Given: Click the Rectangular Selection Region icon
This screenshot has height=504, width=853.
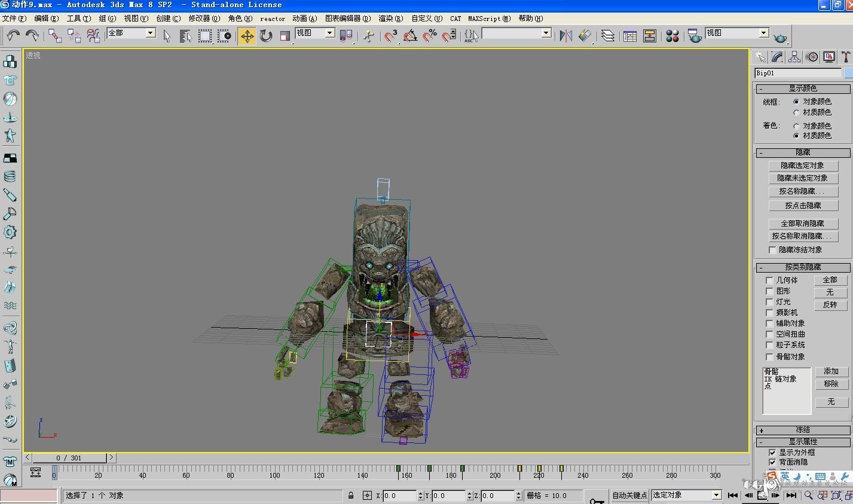Looking at the screenshot, I should point(205,36).
